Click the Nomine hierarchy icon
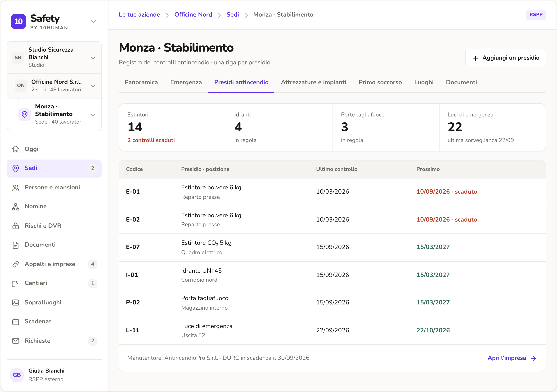Screen dimensions: 557x392 [16, 207]
